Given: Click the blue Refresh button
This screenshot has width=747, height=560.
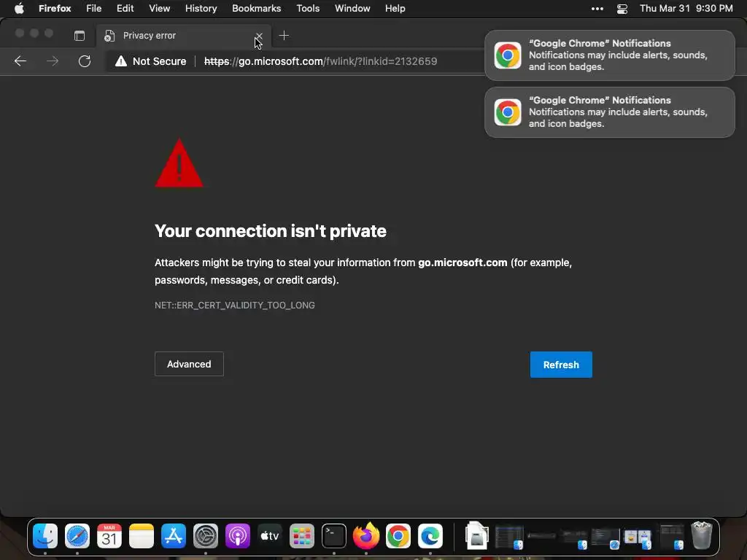Looking at the screenshot, I should (561, 365).
